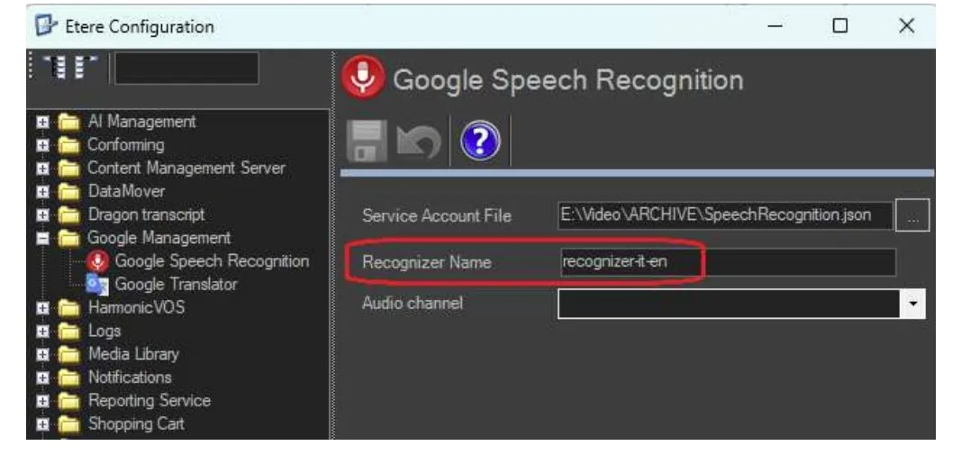Select the Dragon transcript tree item
The width and height of the screenshot is (980, 464).
coord(145,214)
